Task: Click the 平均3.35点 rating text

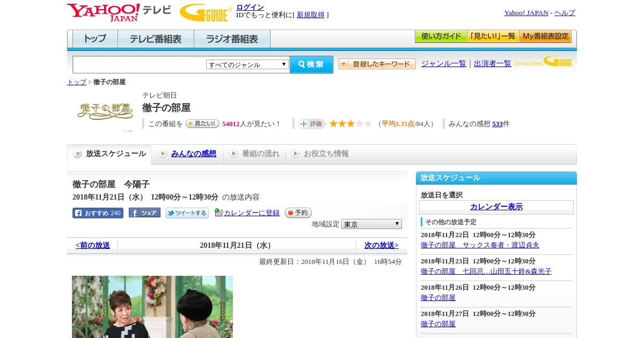Action: [398, 124]
